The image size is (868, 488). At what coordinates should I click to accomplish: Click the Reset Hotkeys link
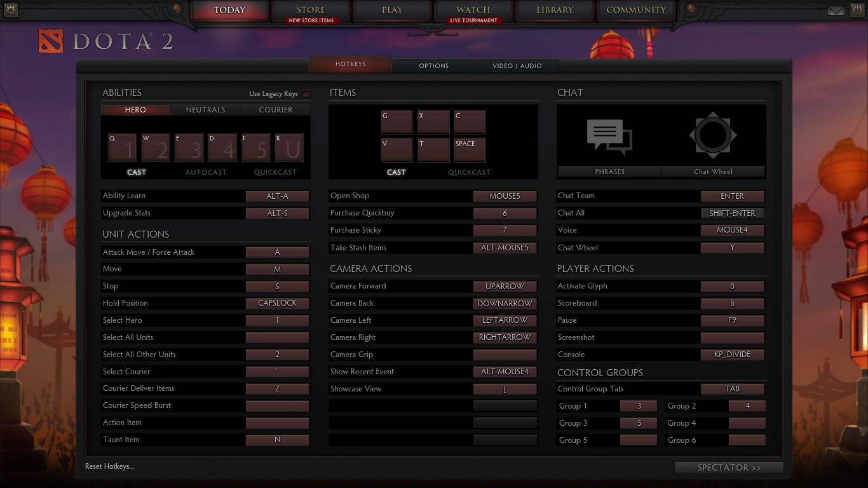click(109, 466)
